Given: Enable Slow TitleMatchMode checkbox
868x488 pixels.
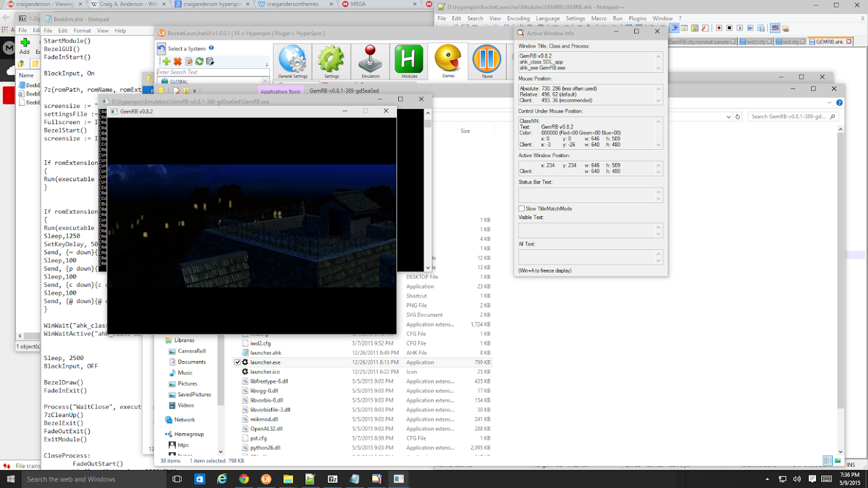Looking at the screenshot, I should 522,209.
